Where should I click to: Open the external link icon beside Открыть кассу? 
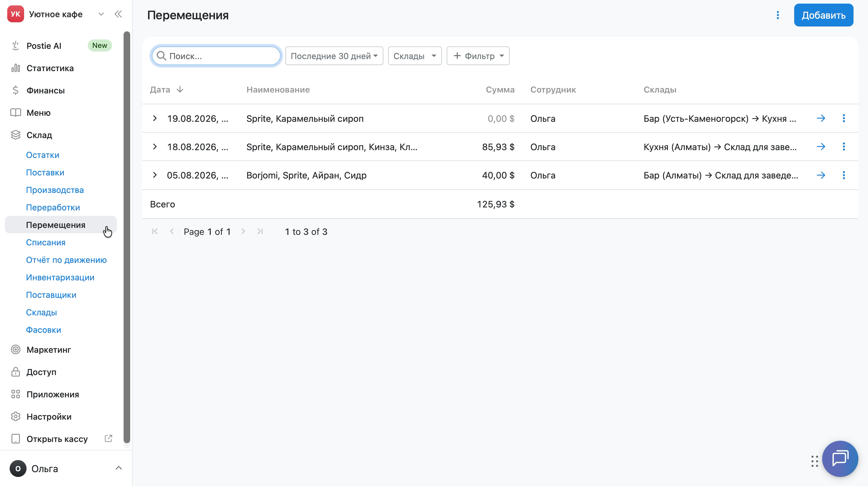pyautogui.click(x=108, y=438)
